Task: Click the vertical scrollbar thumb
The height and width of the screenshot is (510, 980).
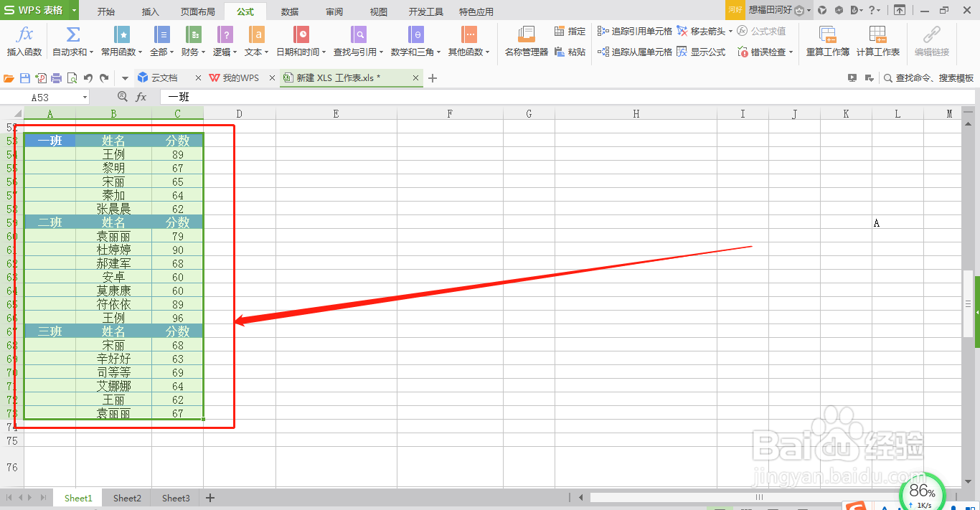Action: pos(968,303)
